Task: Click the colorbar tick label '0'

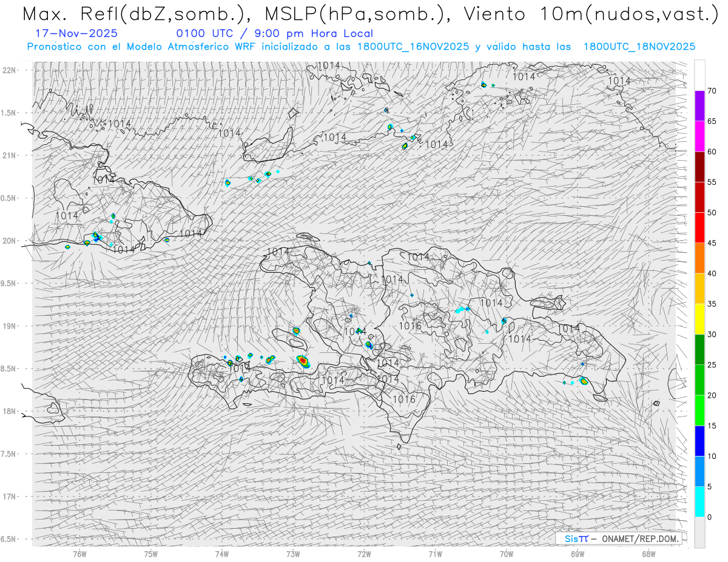Action: 709,517
